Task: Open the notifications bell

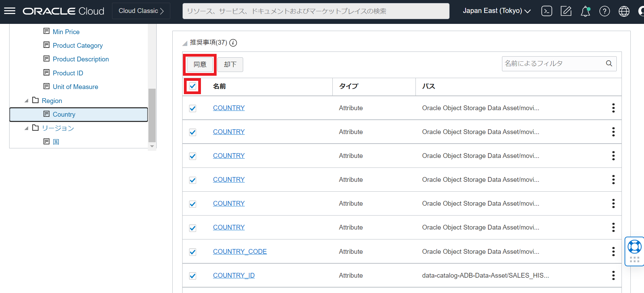Action: [x=585, y=11]
